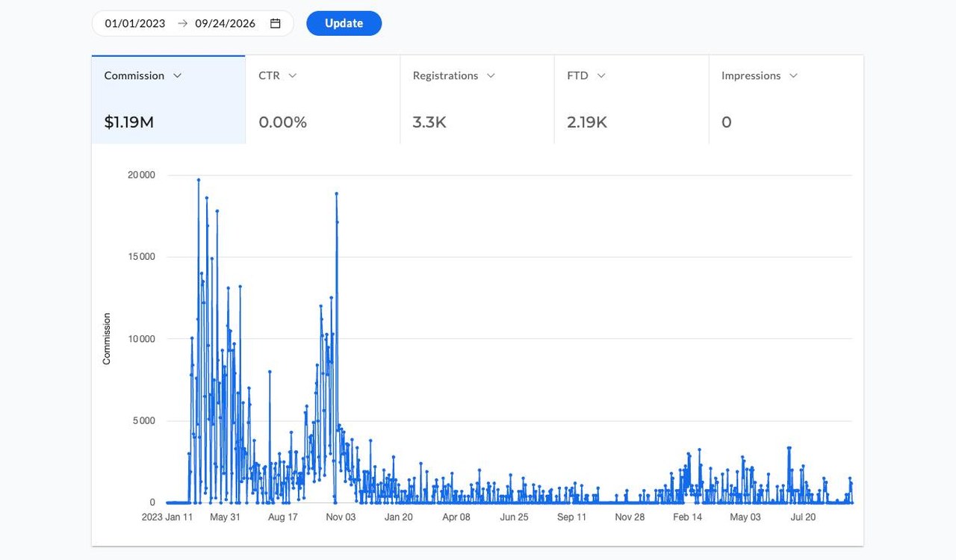Click the 2023 Jan 11 x-axis label

(168, 517)
